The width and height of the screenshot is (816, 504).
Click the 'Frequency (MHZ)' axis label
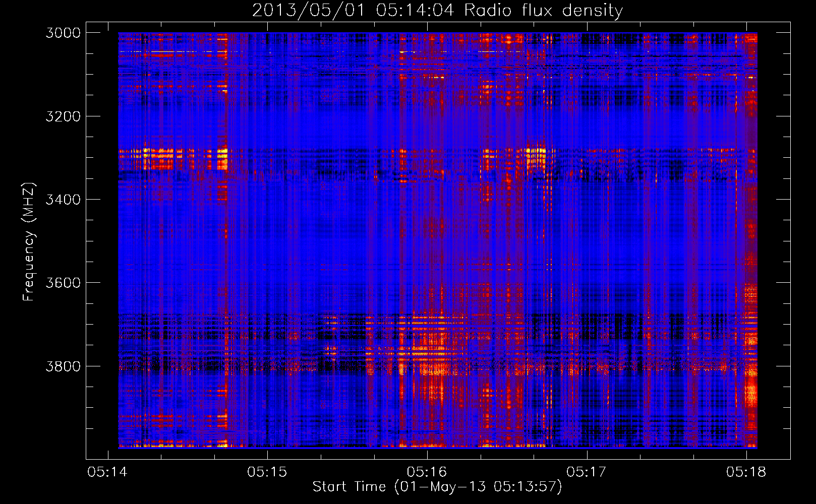29,242
